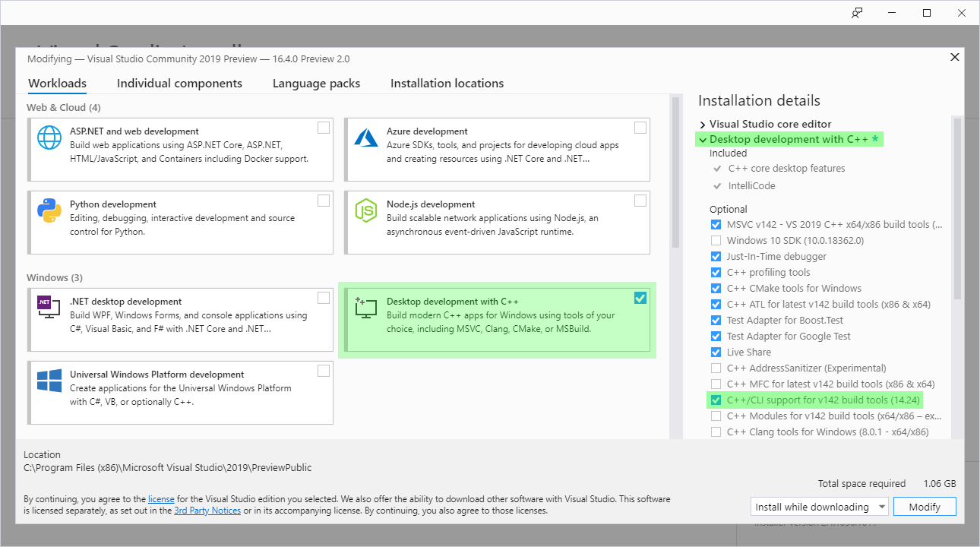The image size is (980, 547).
Task: Click the Universal Windows Platform logo icon
Action: 49,381
